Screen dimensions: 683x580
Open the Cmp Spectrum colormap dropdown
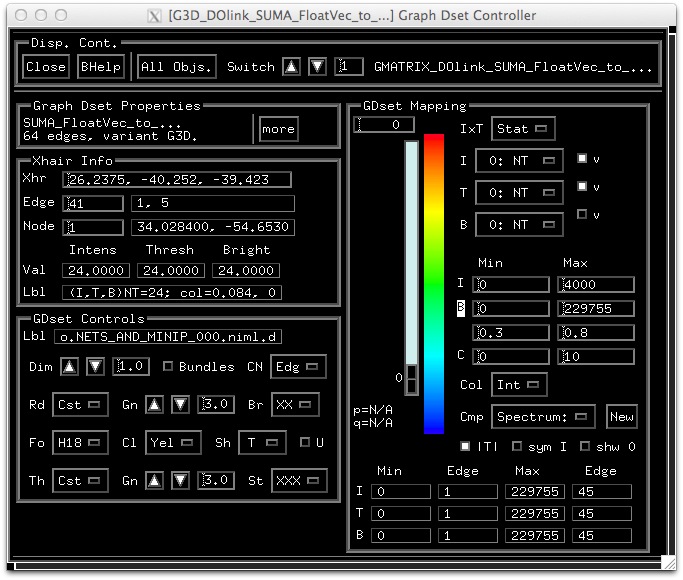tap(543, 417)
